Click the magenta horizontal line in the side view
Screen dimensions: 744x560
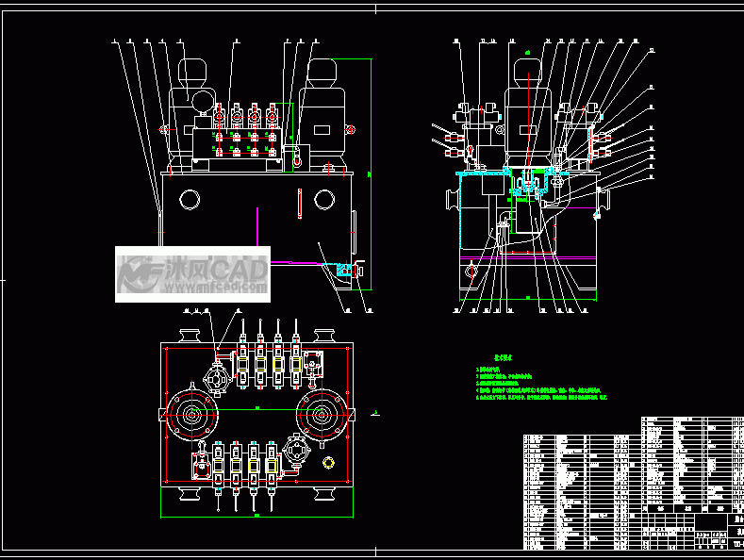[x=526, y=256]
